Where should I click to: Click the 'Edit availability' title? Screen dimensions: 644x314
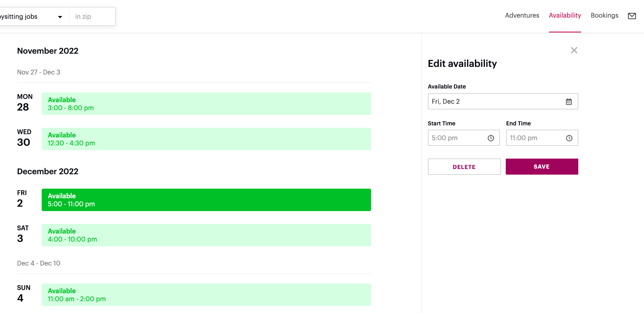tap(462, 64)
